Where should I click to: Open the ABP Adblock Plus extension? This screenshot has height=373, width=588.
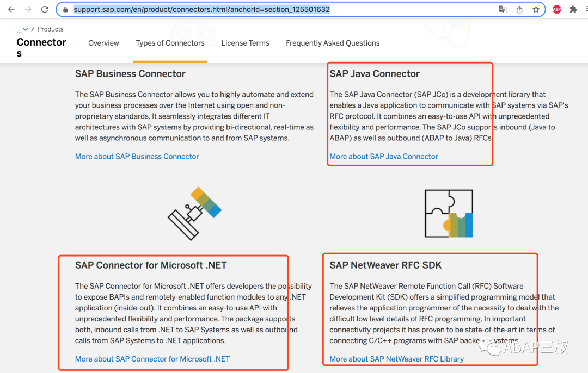click(557, 9)
